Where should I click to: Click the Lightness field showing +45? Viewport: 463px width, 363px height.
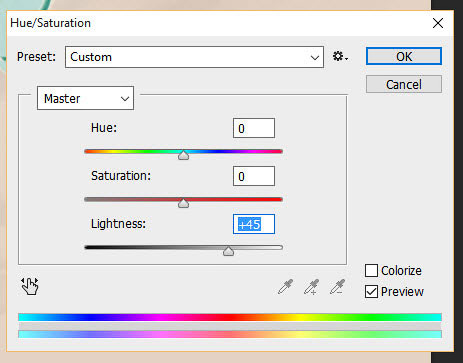point(254,224)
